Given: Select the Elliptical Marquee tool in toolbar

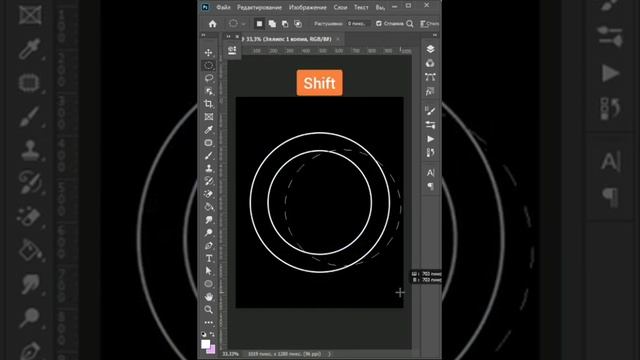Looking at the screenshot, I should [x=209, y=65].
